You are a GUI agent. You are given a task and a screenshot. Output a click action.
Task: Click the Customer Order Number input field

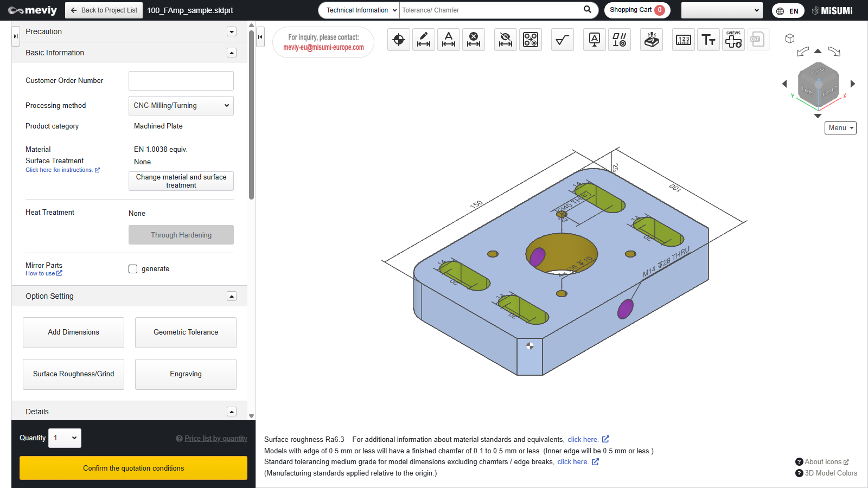(181, 81)
